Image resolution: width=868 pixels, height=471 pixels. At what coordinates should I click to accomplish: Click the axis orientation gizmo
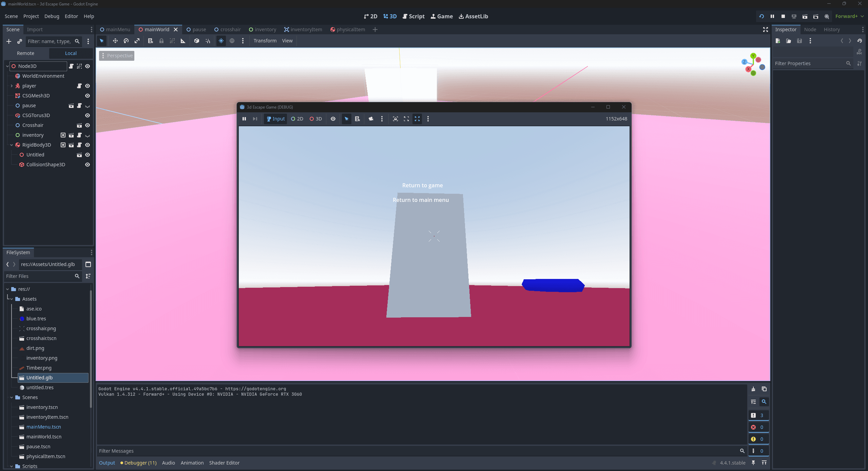[x=753, y=64]
